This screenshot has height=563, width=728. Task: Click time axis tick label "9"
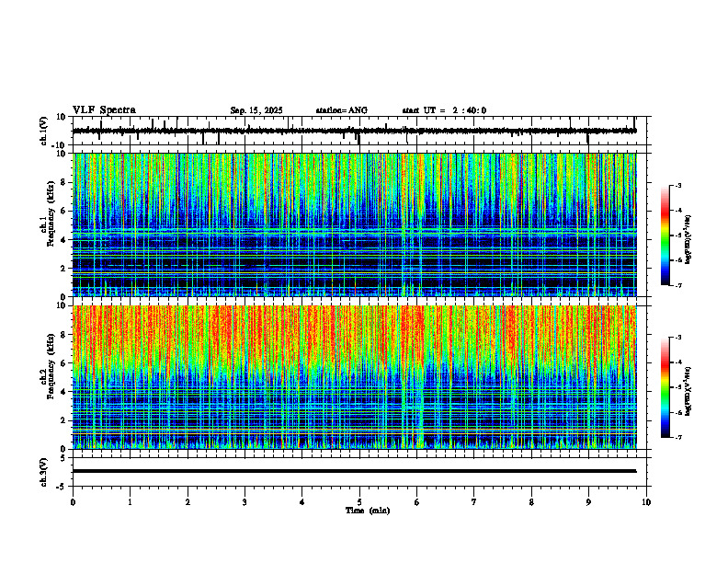(588, 502)
